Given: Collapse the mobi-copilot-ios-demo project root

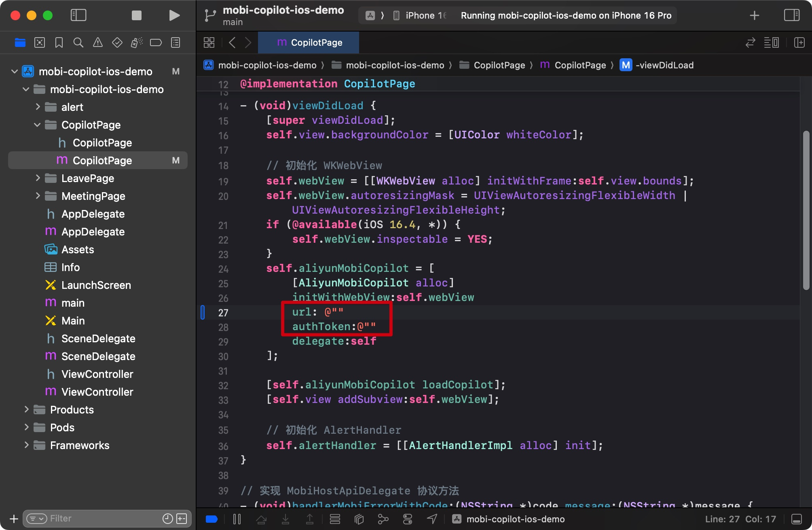Looking at the screenshot, I should tap(15, 72).
